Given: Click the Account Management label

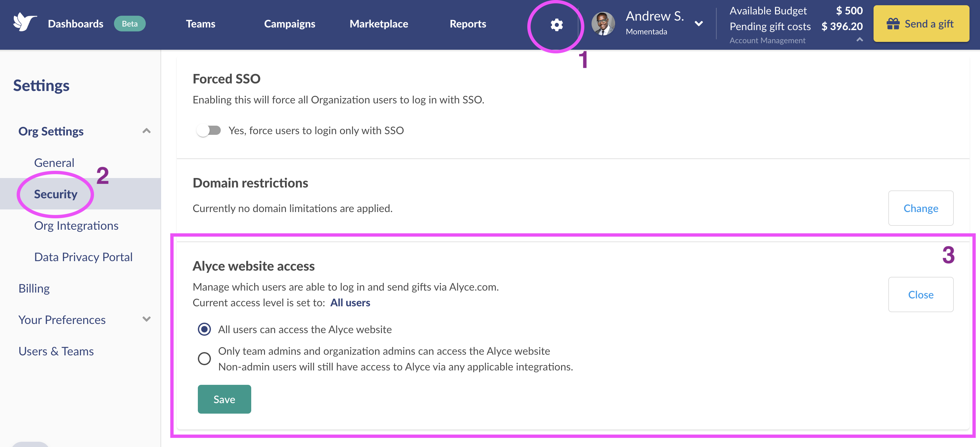Looking at the screenshot, I should [767, 40].
